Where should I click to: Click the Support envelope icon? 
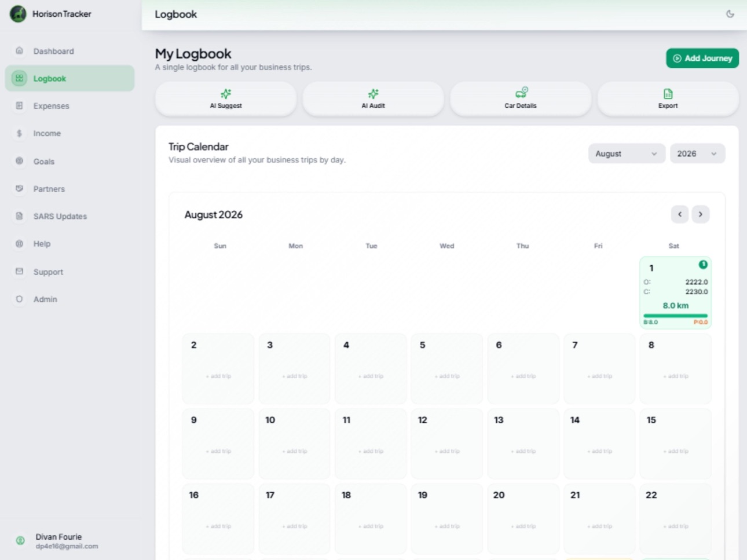(x=20, y=272)
